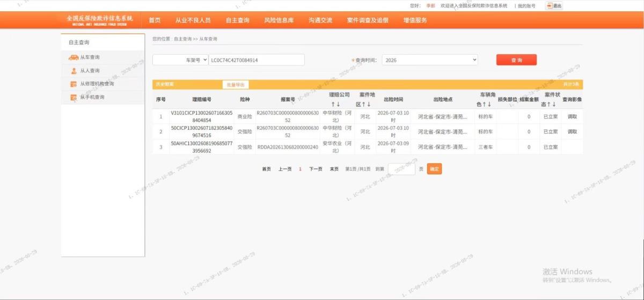This screenshot has width=644, height=300.
Task: Click the 上一页 pagination link
Action: point(284,169)
